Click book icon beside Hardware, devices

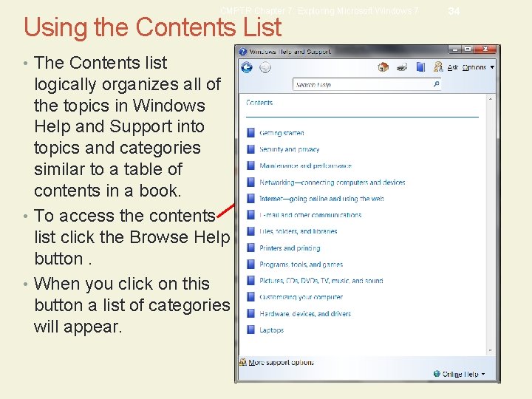(x=250, y=313)
